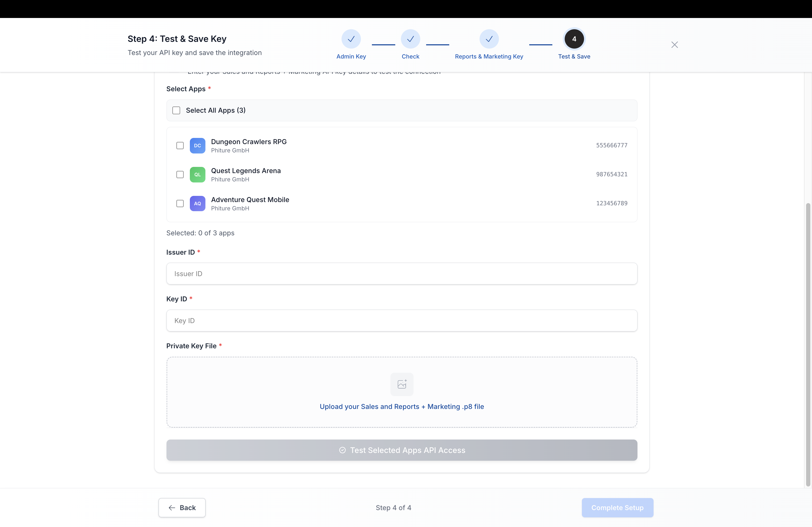The height and width of the screenshot is (527, 812).
Task: Click the DC Dungeon Crawlers app icon
Action: point(198,145)
